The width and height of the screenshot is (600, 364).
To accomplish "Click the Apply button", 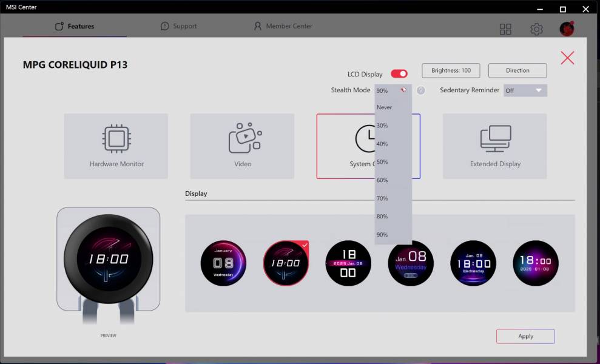I will 525,336.
